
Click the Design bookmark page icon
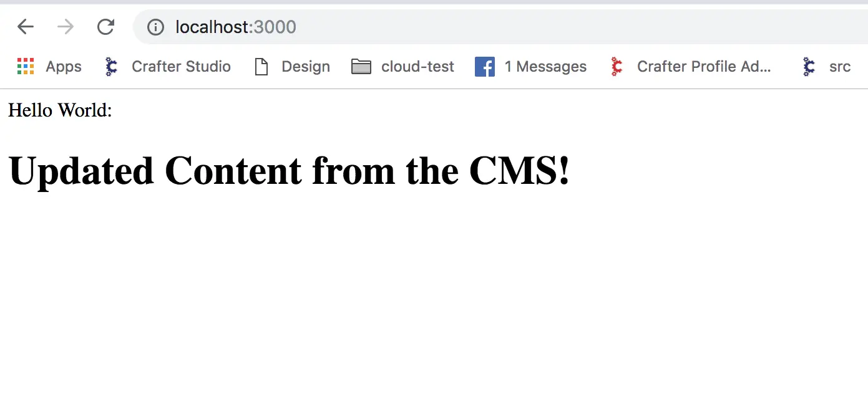pos(261,67)
